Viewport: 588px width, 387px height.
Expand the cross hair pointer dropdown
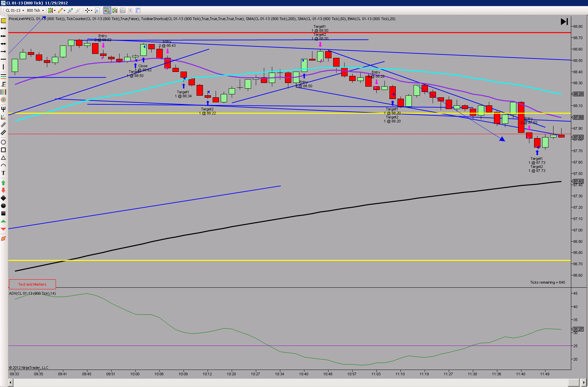91,10
